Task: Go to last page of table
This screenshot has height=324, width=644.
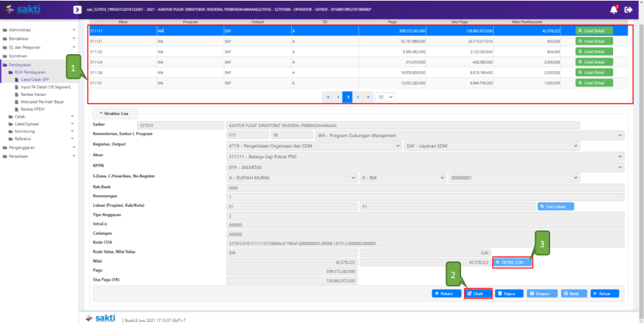Action: pyautogui.click(x=368, y=97)
